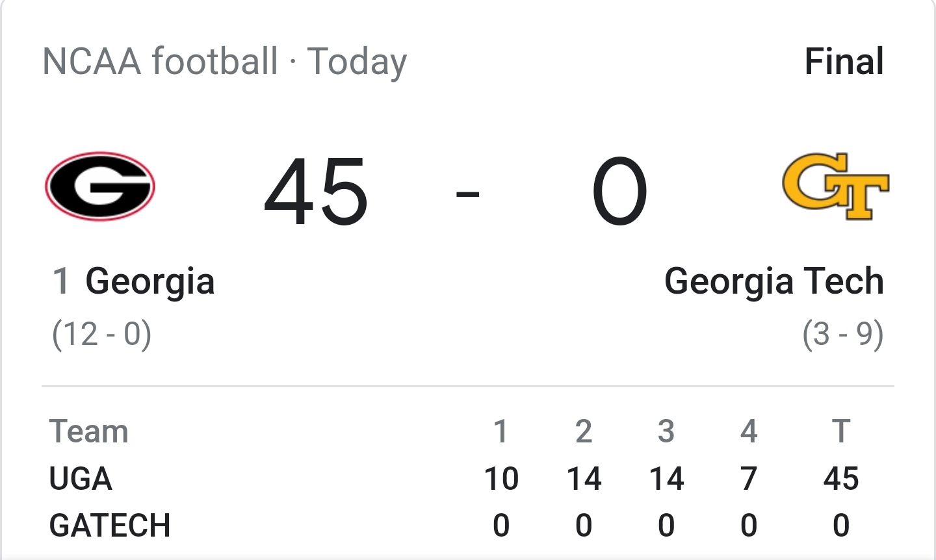Click the Team column header

89,432
